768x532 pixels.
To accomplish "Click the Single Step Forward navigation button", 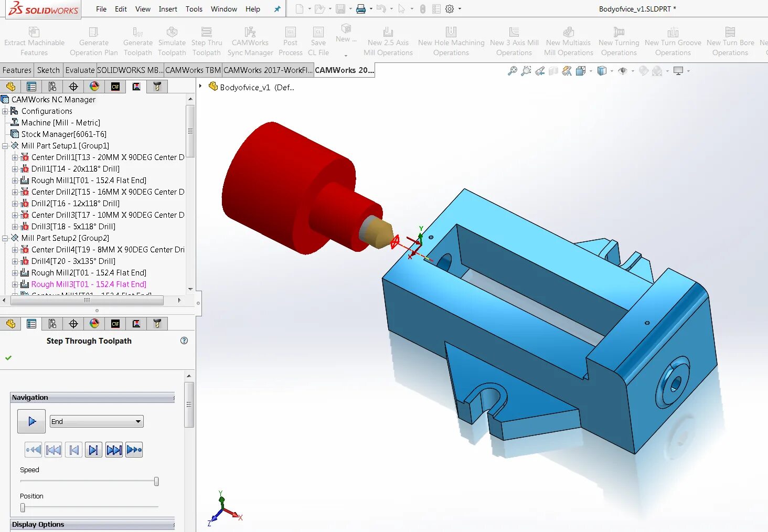I will pos(93,450).
